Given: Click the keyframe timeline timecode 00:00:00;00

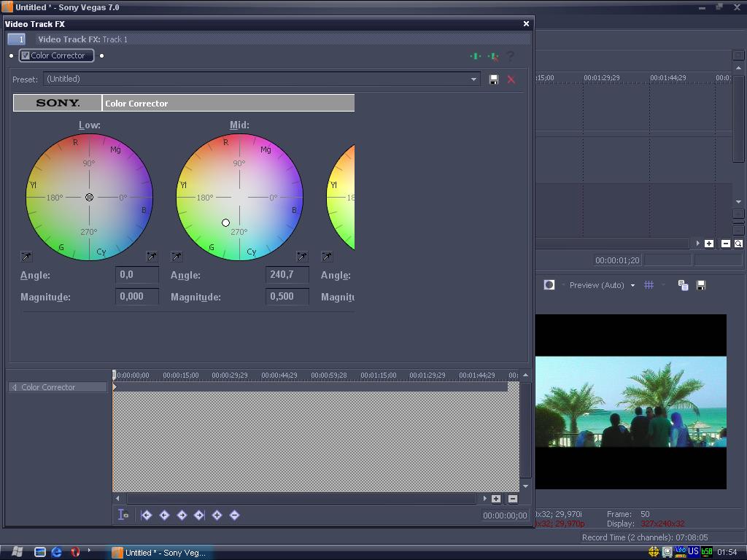Looking at the screenshot, I should pyautogui.click(x=505, y=516).
